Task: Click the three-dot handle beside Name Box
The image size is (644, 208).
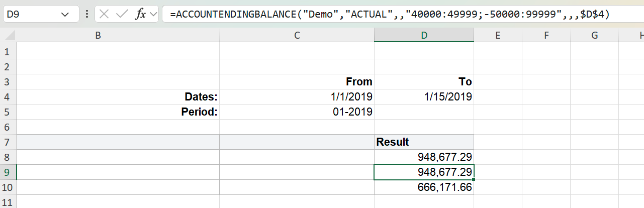Action: pyautogui.click(x=86, y=15)
